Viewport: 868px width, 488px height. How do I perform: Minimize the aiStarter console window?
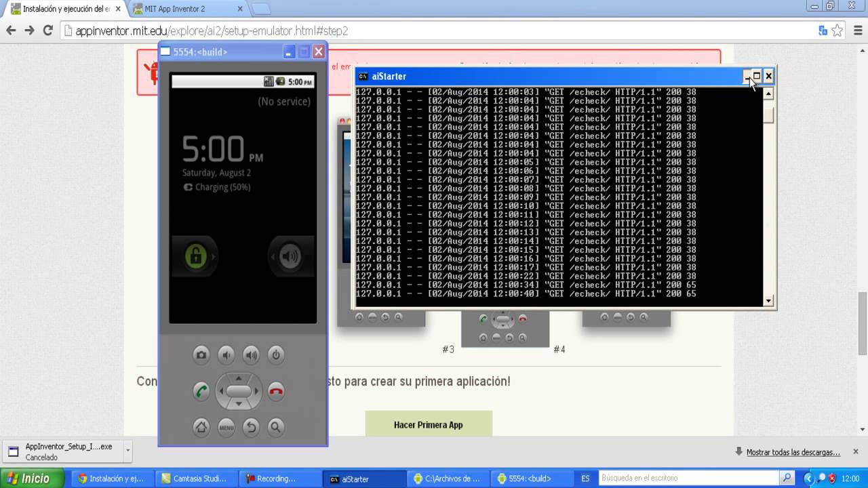click(x=747, y=77)
